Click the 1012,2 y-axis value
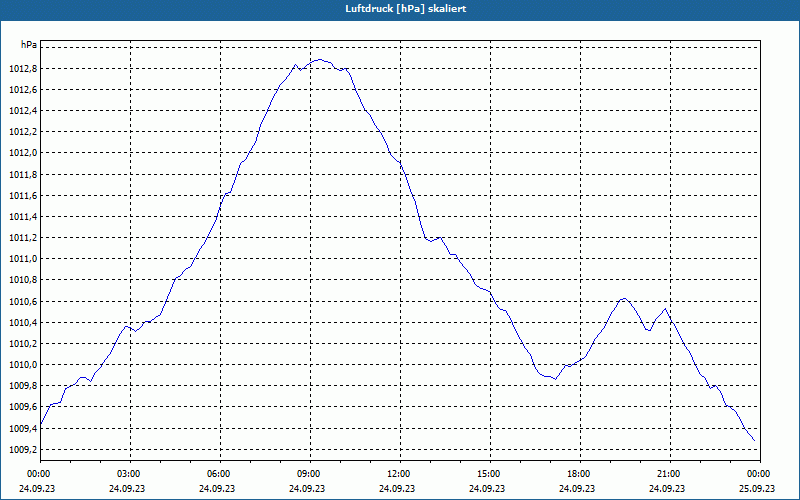The width and height of the screenshot is (800, 500). pyautogui.click(x=23, y=132)
